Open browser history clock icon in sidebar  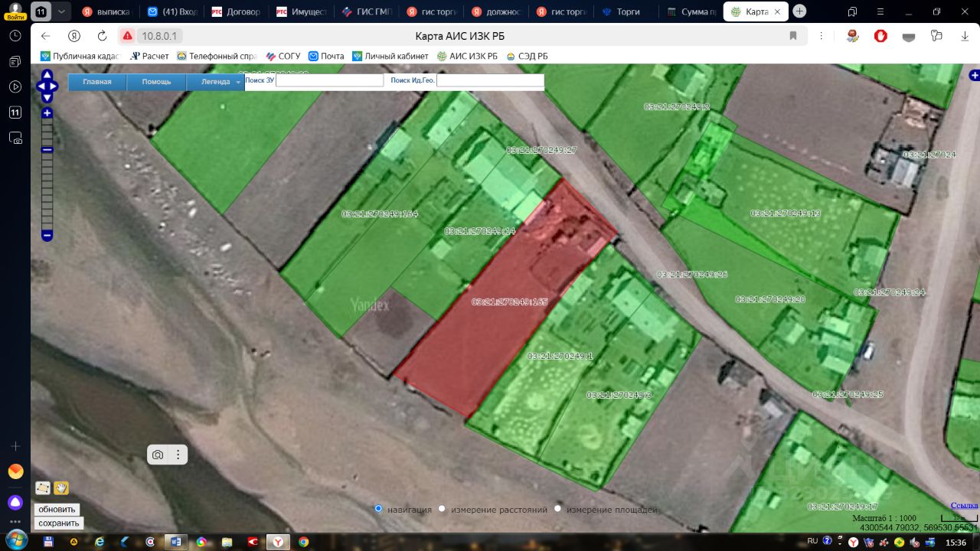[x=15, y=36]
